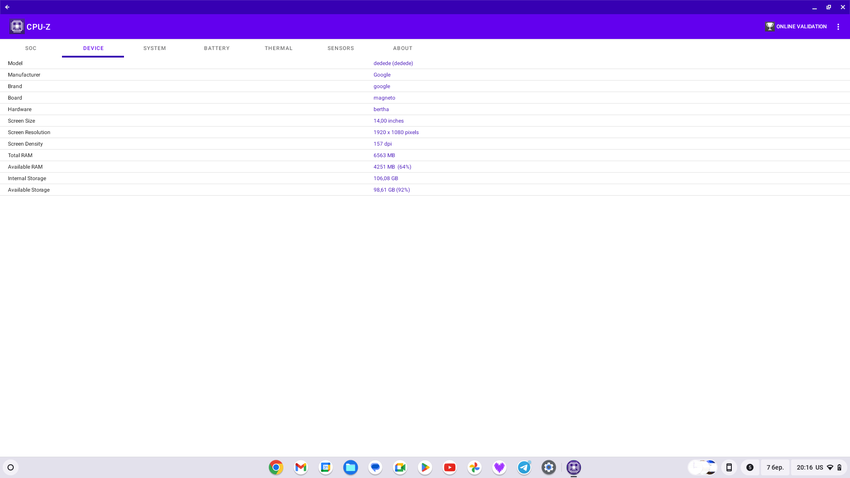Switch to the SOC tab

pos(31,48)
